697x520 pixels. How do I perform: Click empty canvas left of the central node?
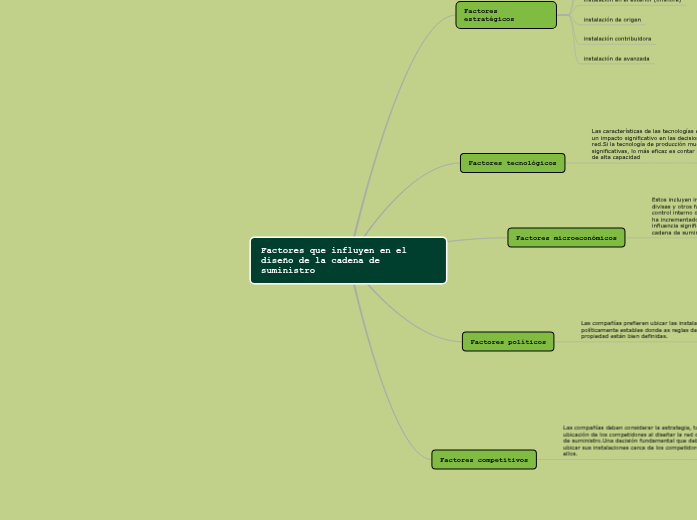coord(120,260)
